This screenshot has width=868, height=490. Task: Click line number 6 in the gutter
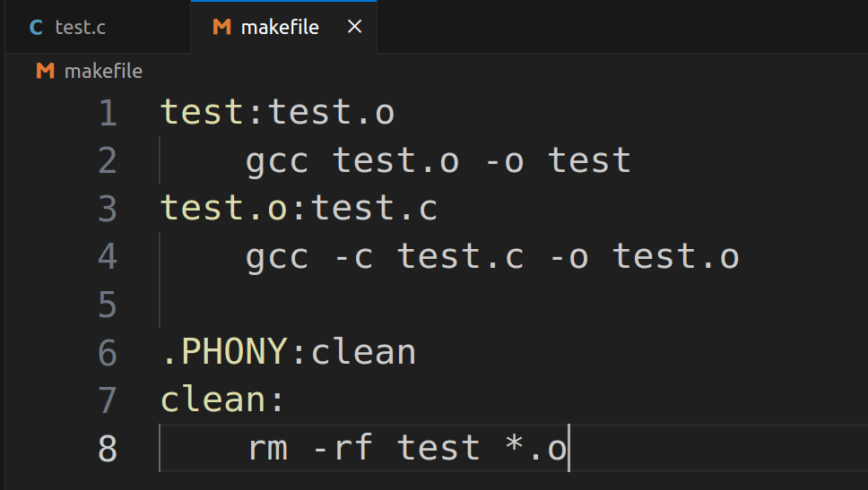pos(108,353)
